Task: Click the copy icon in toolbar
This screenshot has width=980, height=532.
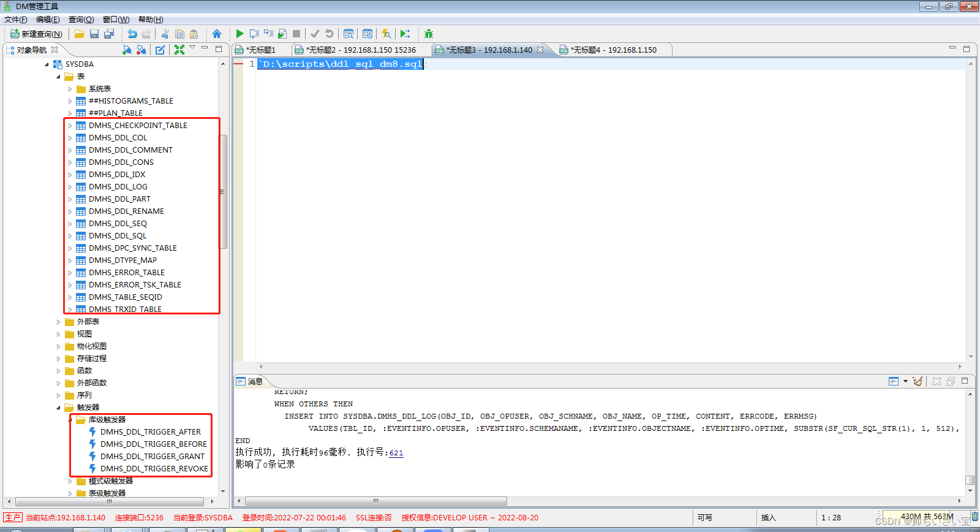Action: point(179,34)
